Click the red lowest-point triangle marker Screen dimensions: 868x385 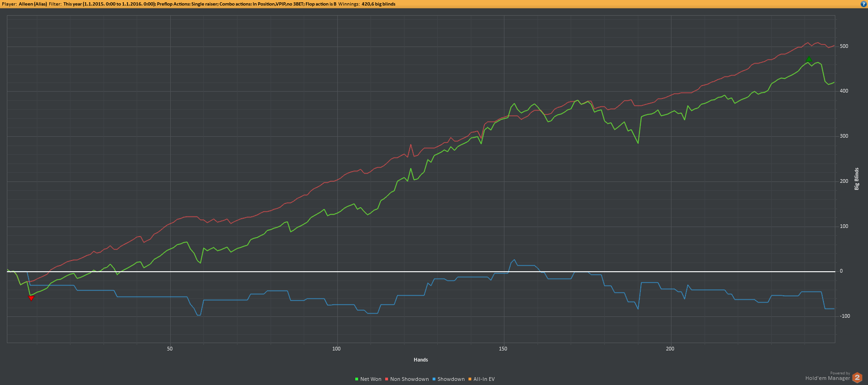(31, 298)
